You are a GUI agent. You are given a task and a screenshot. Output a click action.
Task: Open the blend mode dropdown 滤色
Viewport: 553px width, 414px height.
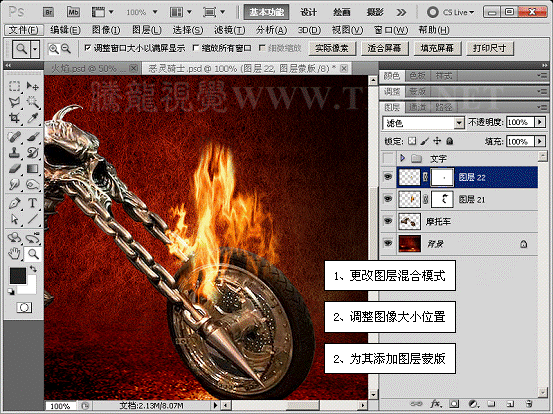coord(423,123)
